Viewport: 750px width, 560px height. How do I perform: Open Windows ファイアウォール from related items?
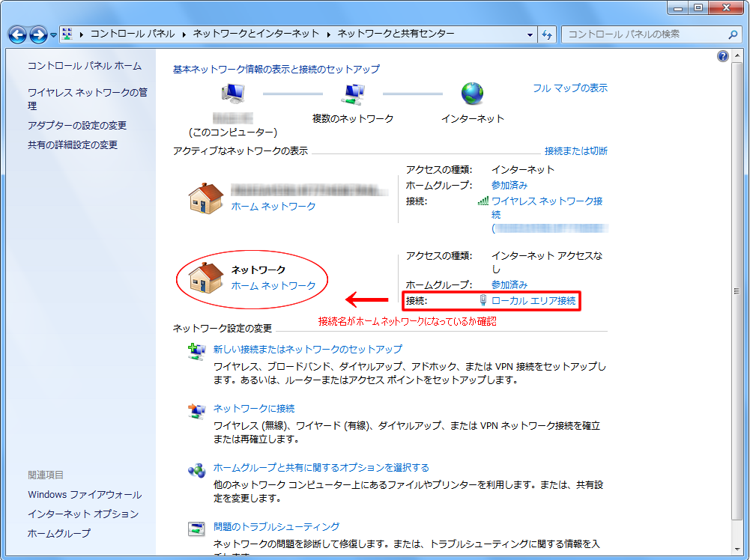click(85, 495)
